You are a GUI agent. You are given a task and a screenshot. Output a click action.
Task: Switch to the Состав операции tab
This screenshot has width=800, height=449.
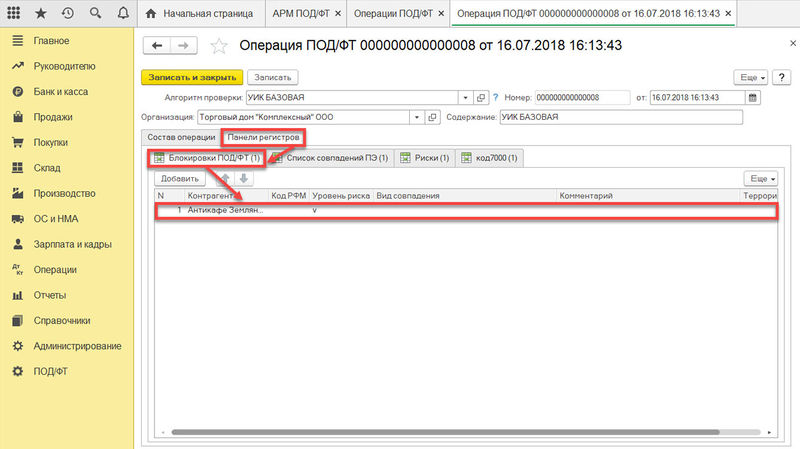click(181, 137)
